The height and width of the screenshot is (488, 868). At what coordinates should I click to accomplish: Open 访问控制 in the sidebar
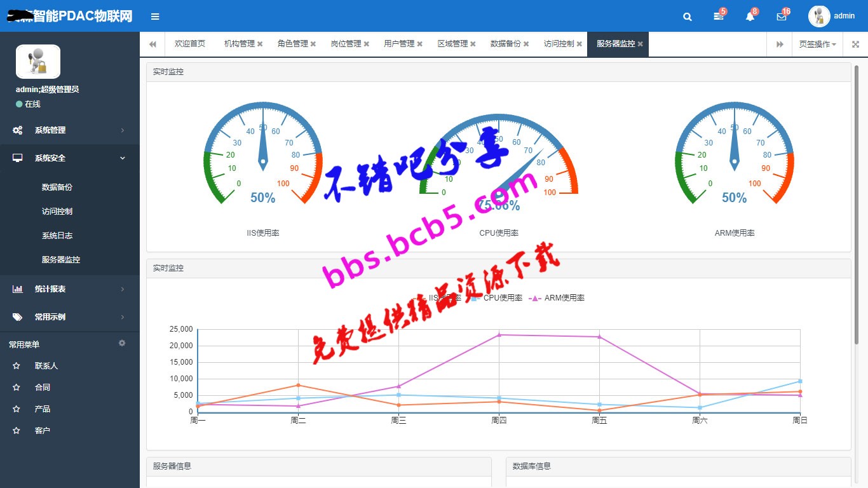click(x=57, y=212)
